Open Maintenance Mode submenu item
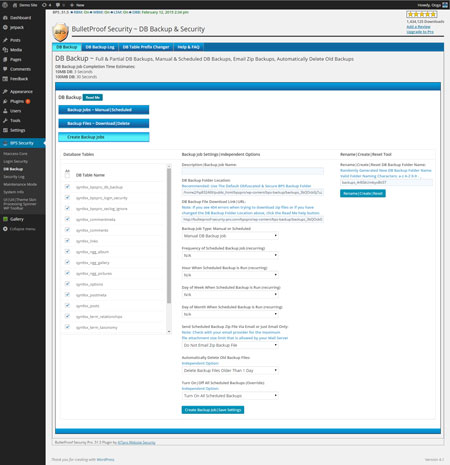The height and width of the screenshot is (465, 450). coord(20,184)
